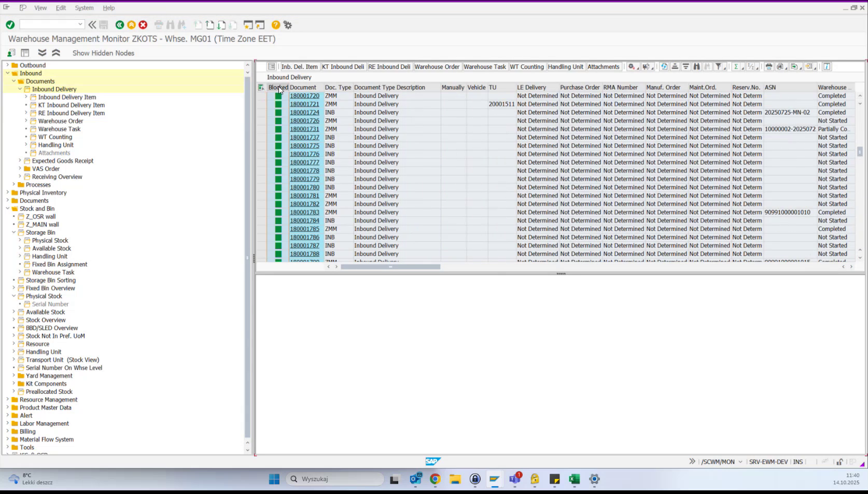The image size is (868, 494).
Task: Click the Refresh icon in the grid toolbar
Action: [664, 66]
